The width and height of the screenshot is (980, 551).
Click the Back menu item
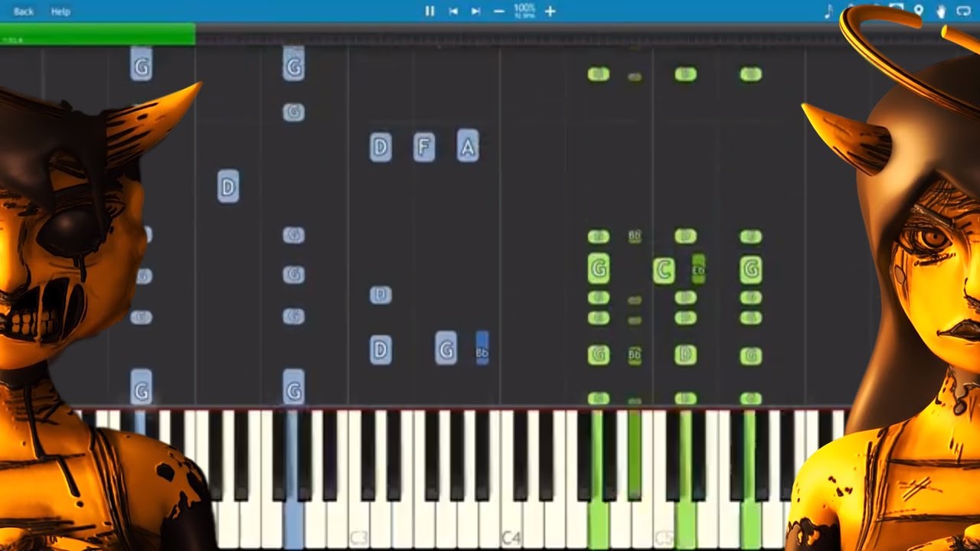coord(24,11)
